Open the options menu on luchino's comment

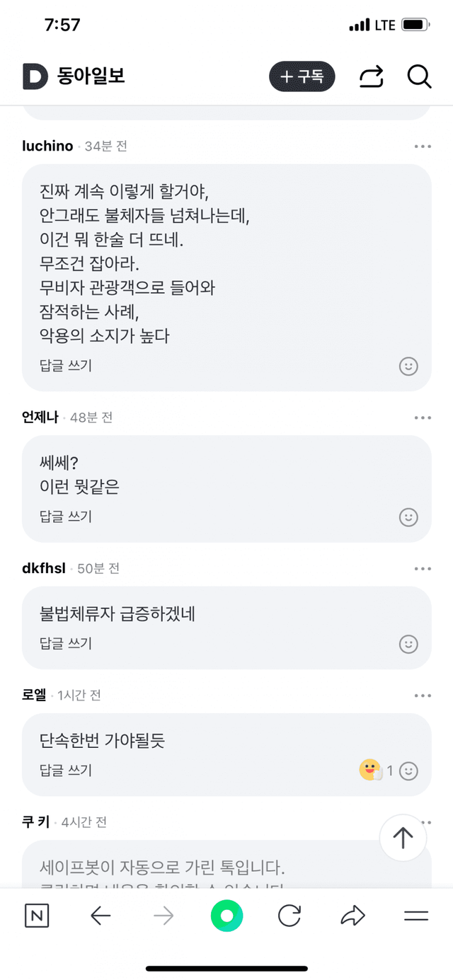423,146
